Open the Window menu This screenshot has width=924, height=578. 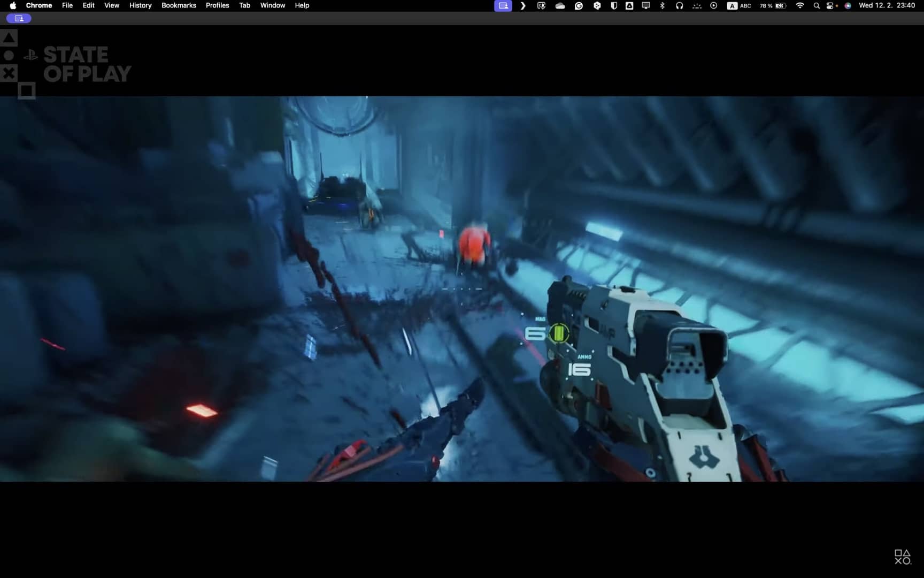click(x=273, y=5)
